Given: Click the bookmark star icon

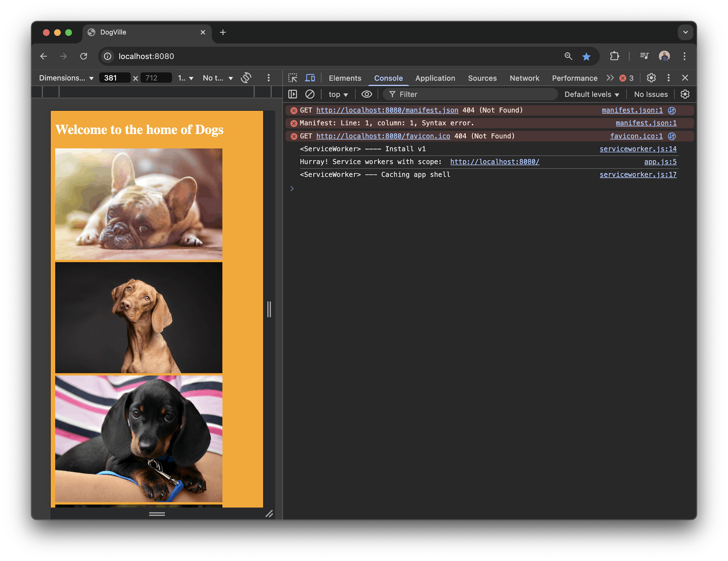Looking at the screenshot, I should tap(586, 56).
